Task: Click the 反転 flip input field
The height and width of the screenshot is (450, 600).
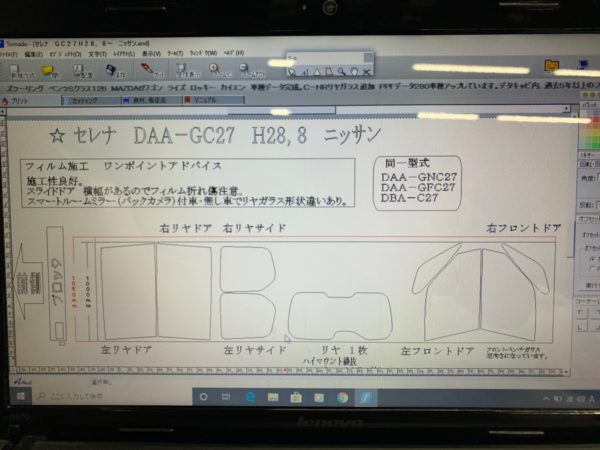Action: [598, 205]
